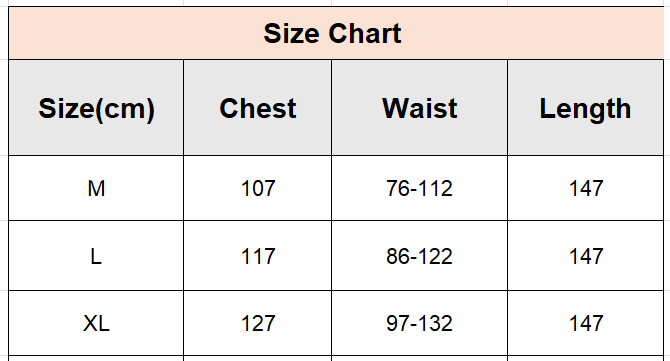Click the empty cell left of Size Chart table
The width and height of the screenshot is (670, 361).
(x=4, y=33)
